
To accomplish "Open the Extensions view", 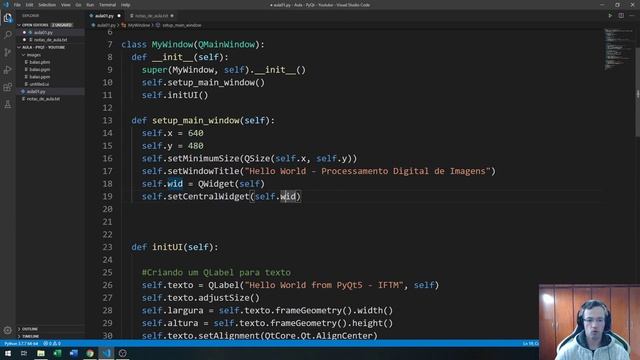I will coord(8,87).
